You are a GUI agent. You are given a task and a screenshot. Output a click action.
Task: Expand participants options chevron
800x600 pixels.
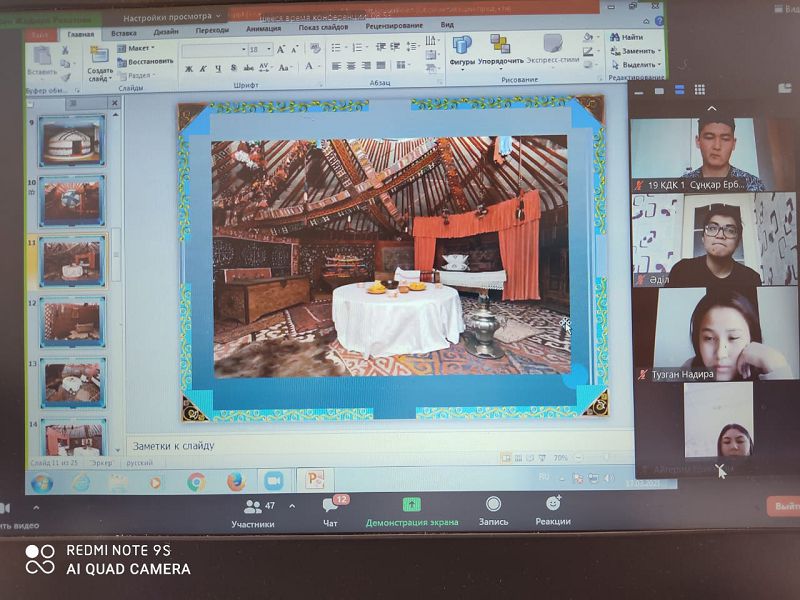click(x=292, y=506)
